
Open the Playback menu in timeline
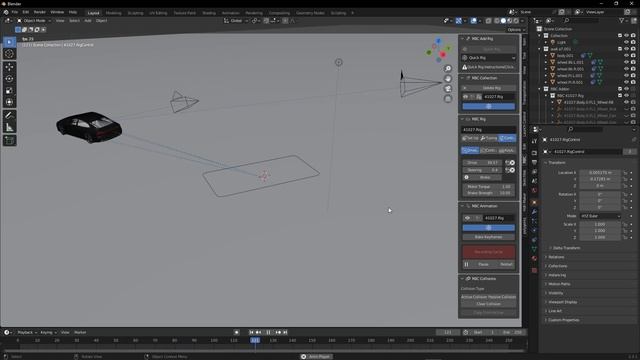(27, 332)
